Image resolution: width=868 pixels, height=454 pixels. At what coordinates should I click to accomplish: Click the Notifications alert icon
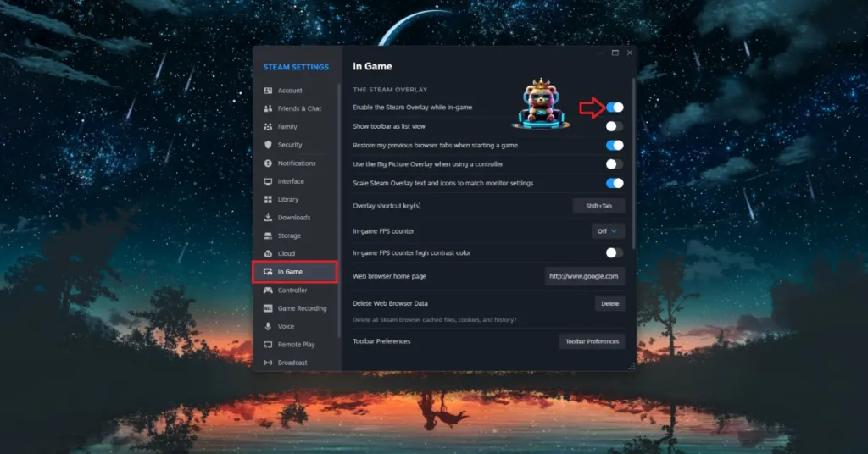point(268,163)
